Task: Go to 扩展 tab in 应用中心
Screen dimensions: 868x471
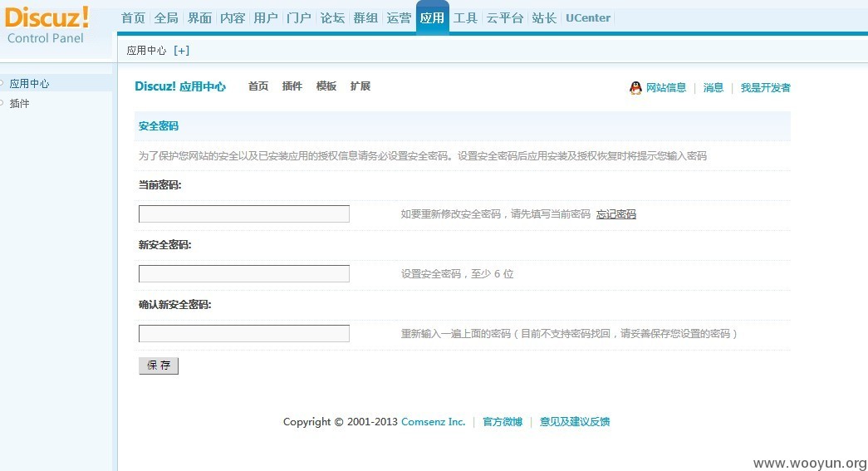Action: pos(360,86)
